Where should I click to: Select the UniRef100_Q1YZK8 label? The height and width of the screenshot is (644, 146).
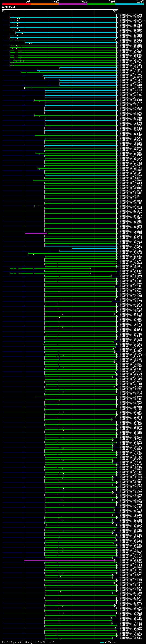(x=131, y=610)
